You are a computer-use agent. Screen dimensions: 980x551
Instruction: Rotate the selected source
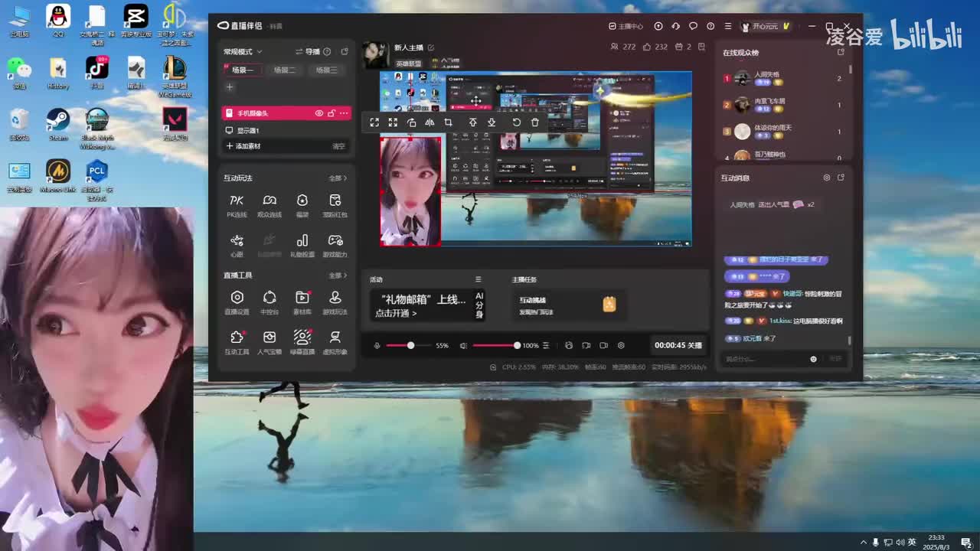tap(411, 122)
